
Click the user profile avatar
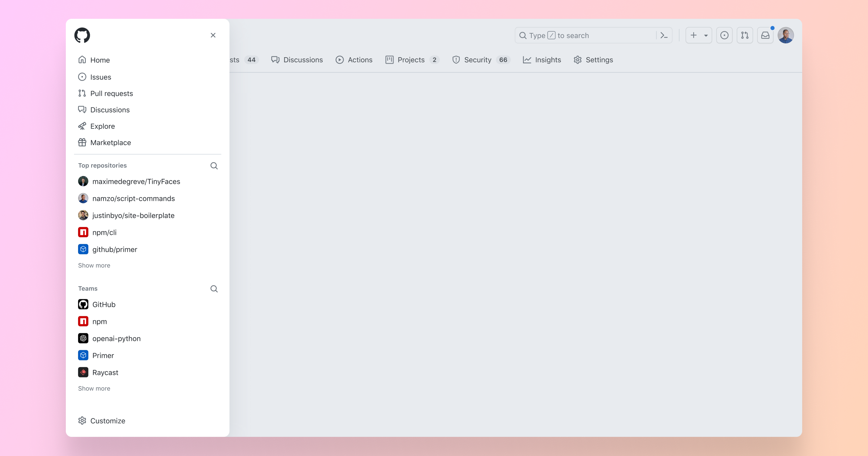[786, 35]
